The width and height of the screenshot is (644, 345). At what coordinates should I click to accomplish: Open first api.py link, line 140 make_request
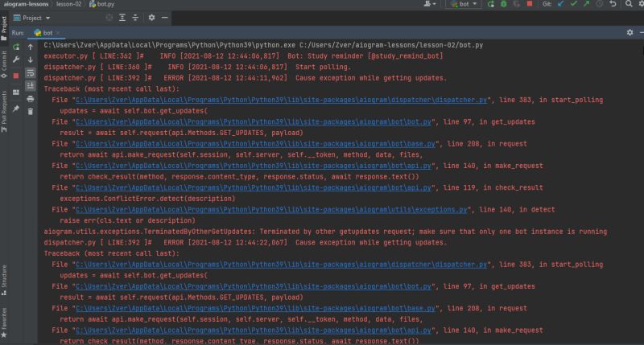click(x=254, y=166)
